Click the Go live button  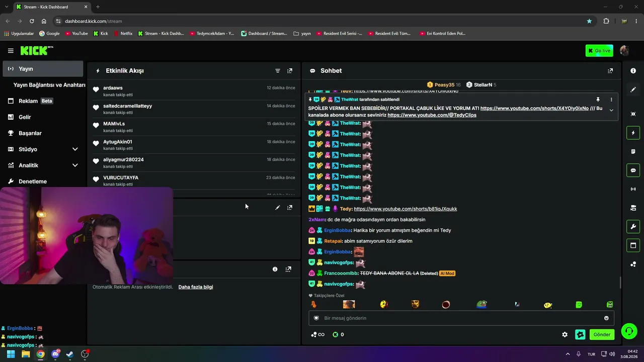599,51
